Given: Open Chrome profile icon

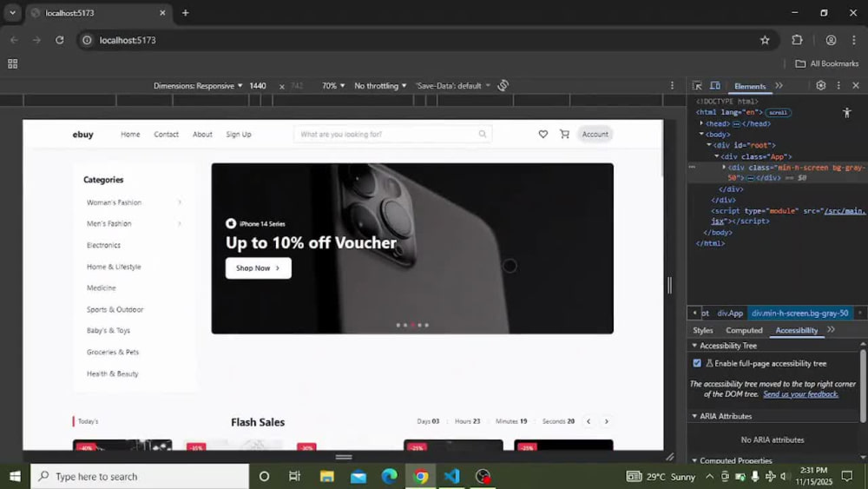Looking at the screenshot, I should coord(831,40).
